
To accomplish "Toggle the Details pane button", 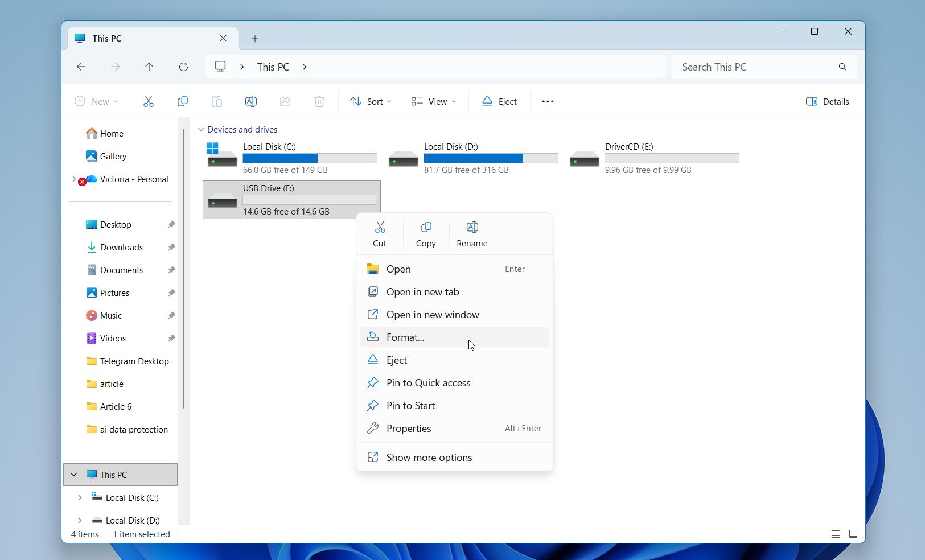I will (x=828, y=101).
